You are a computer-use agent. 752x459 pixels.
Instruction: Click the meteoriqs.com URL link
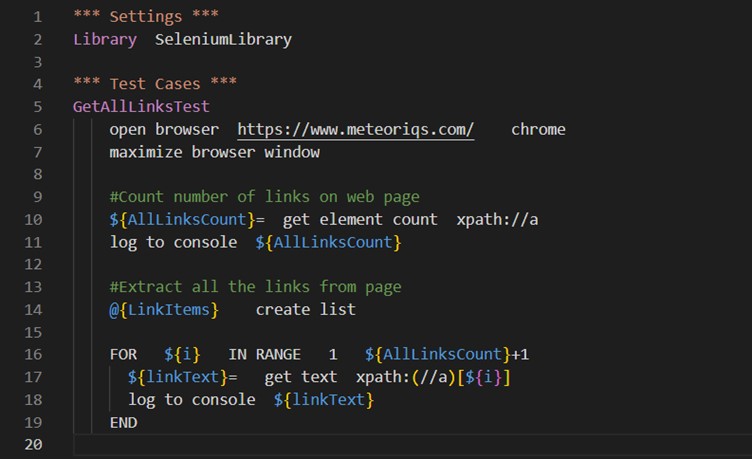point(355,129)
